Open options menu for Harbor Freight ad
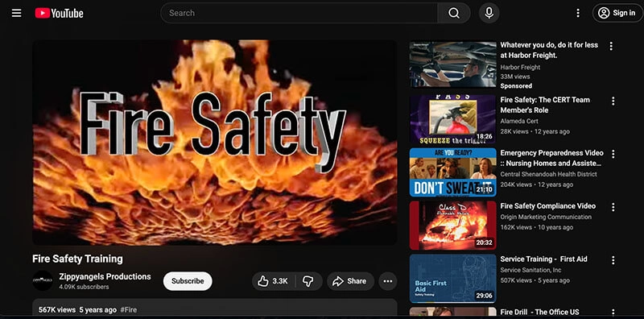This screenshot has width=644, height=319. 611,46
